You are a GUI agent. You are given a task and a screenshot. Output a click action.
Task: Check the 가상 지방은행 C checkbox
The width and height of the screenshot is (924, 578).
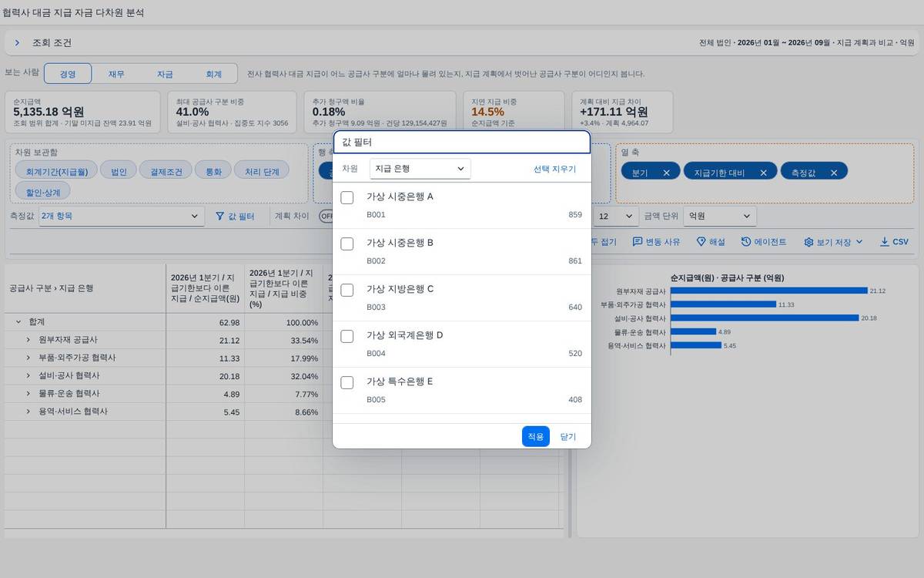(347, 291)
